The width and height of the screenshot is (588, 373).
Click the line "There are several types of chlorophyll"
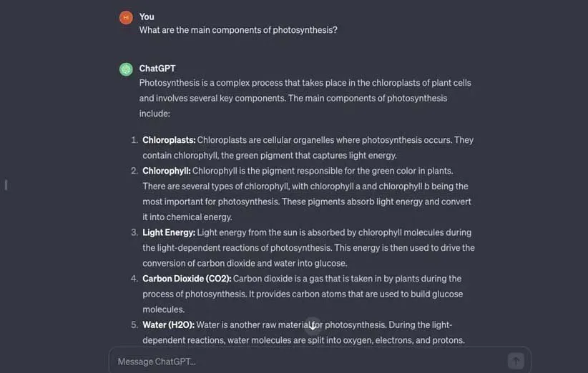coord(305,186)
